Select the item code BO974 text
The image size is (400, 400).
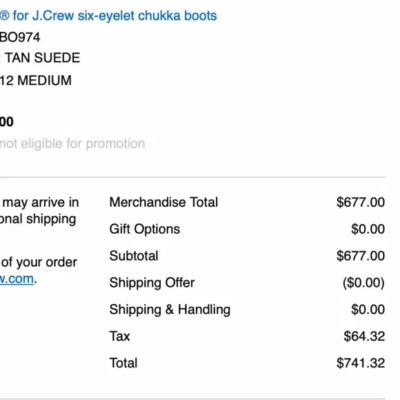click(x=20, y=37)
